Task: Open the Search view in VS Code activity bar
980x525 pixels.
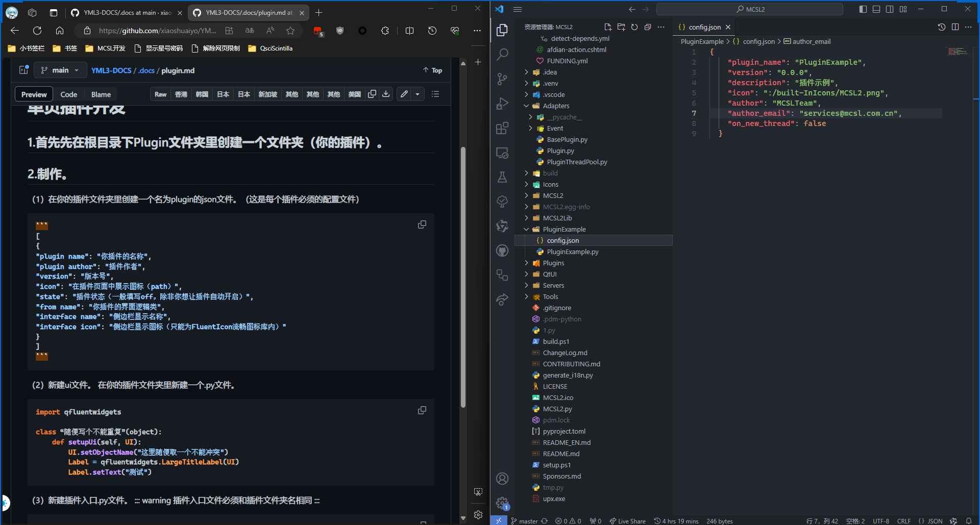Action: pyautogui.click(x=502, y=54)
